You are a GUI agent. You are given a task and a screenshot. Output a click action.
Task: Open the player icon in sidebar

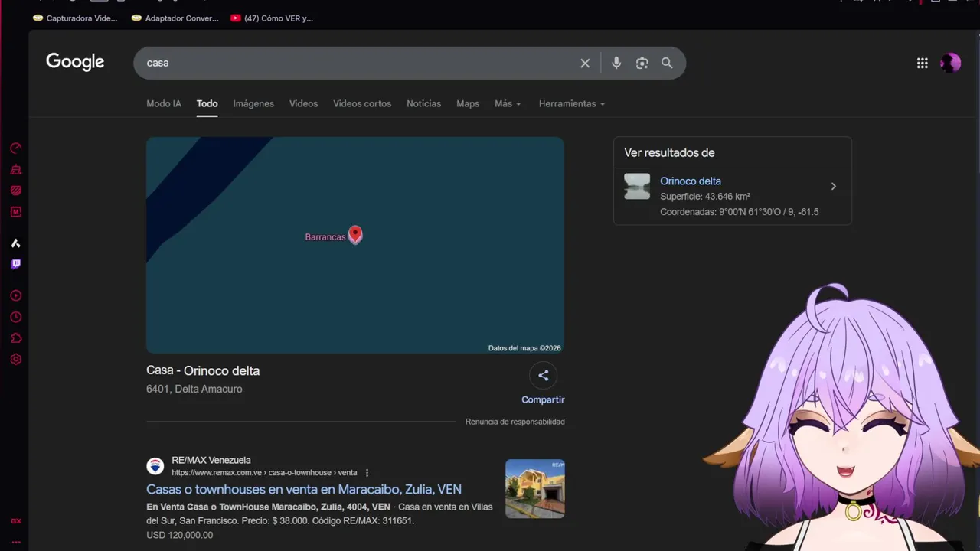pyautogui.click(x=15, y=296)
